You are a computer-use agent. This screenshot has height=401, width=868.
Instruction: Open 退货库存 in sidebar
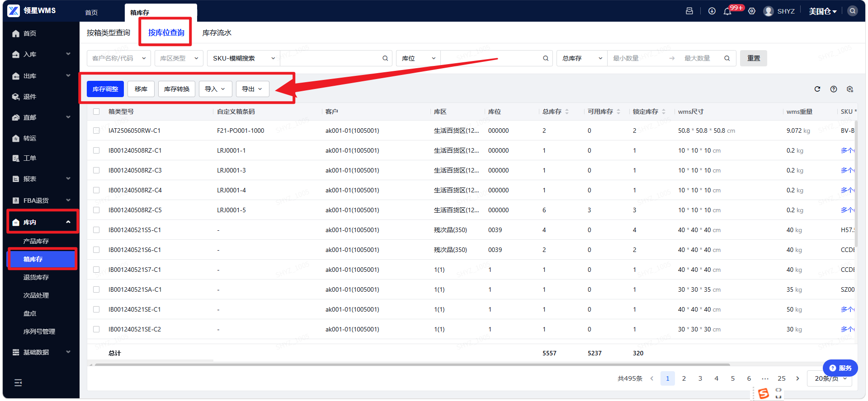click(36, 277)
